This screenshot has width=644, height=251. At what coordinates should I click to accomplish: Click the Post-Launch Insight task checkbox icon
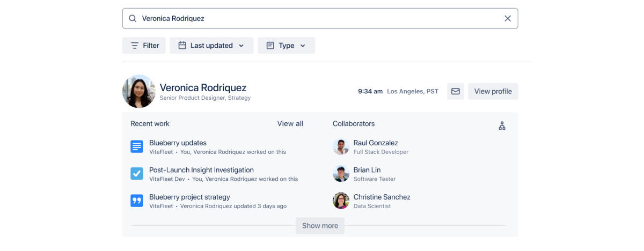click(x=137, y=174)
